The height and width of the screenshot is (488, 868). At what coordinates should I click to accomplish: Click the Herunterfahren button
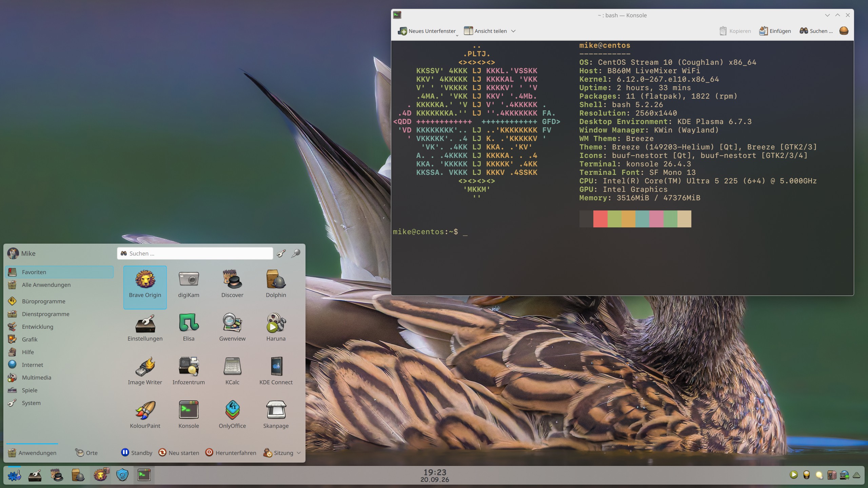231,453
